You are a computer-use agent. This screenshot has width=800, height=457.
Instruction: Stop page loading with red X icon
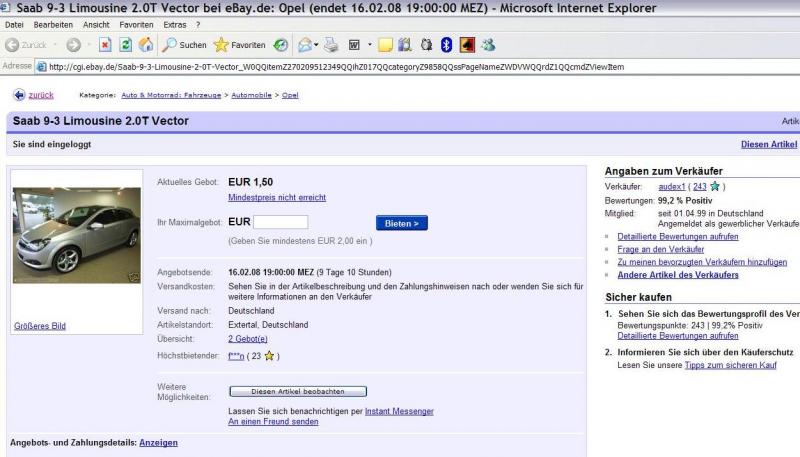(x=105, y=45)
